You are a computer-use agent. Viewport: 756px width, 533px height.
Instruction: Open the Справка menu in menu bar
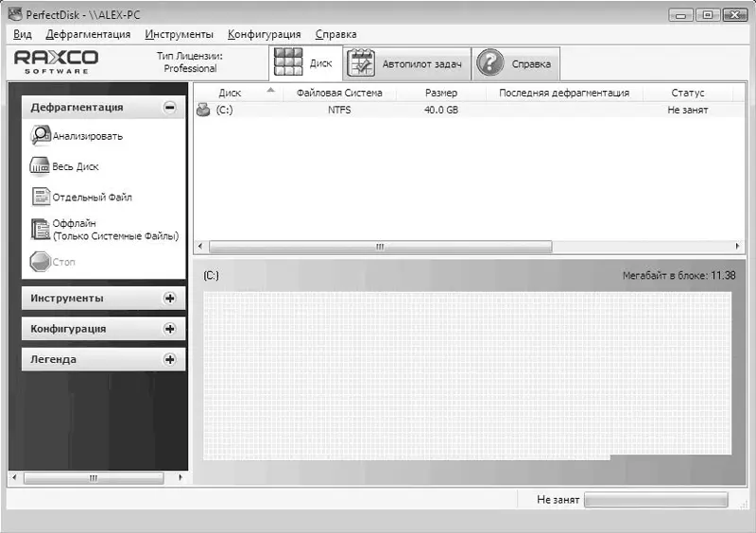(x=335, y=34)
